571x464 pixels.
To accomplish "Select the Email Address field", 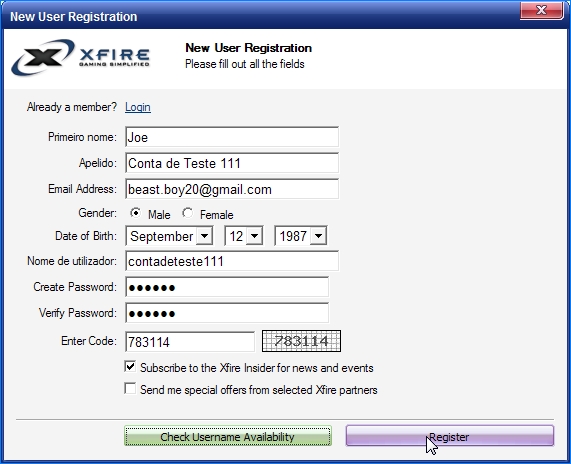I will (x=232, y=189).
